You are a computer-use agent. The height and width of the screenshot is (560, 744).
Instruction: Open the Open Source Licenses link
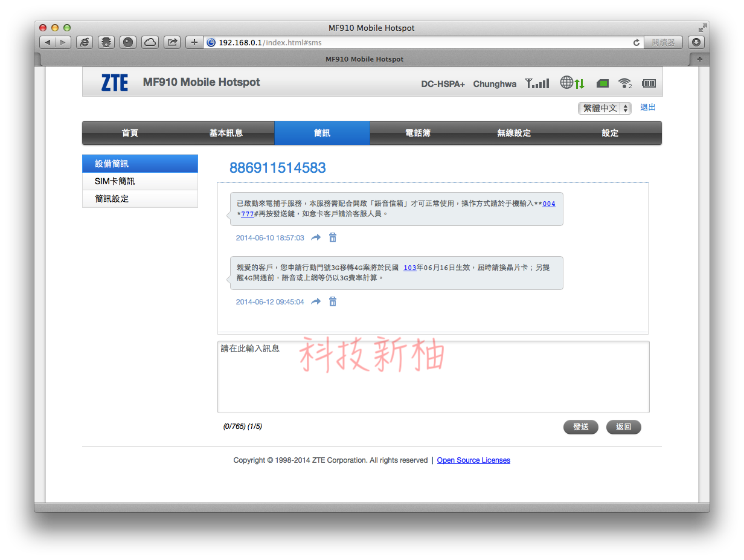point(473,460)
